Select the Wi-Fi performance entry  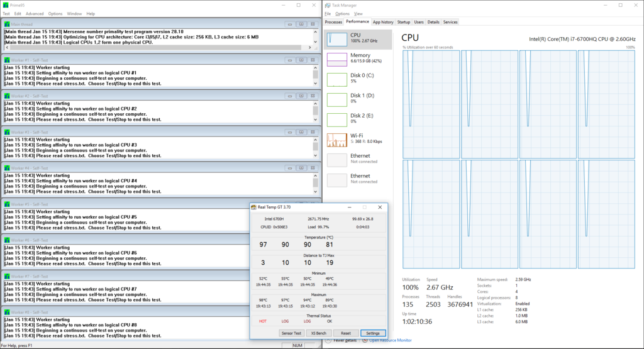click(358, 140)
